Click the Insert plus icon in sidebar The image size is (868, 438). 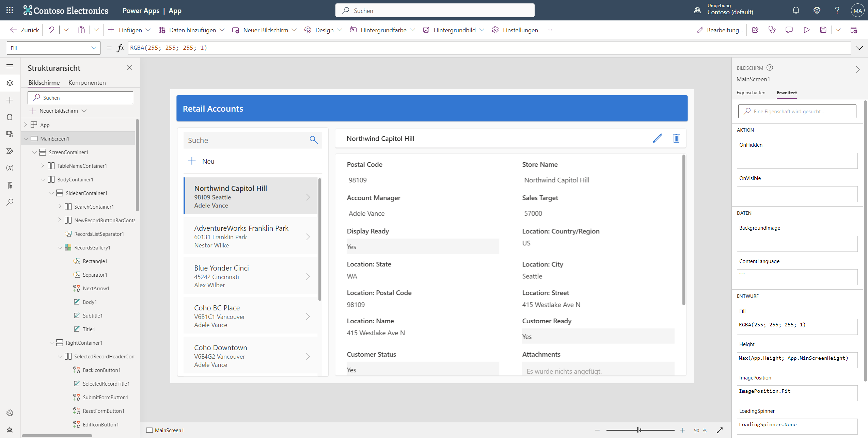[10, 100]
